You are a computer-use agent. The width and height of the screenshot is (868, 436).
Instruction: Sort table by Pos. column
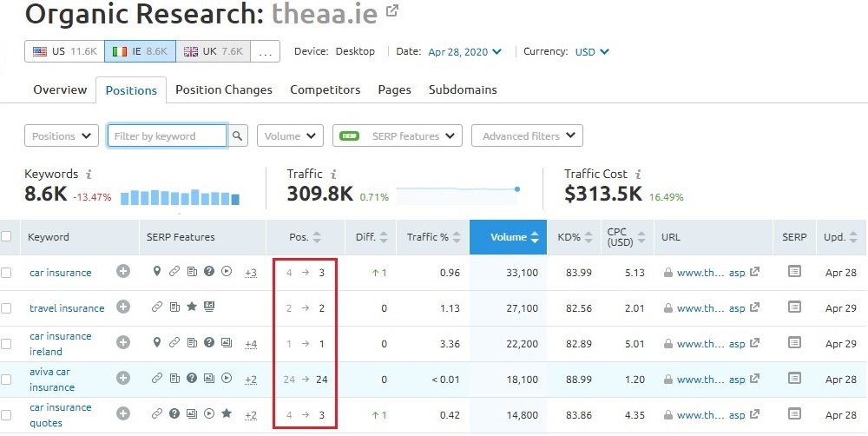(305, 237)
